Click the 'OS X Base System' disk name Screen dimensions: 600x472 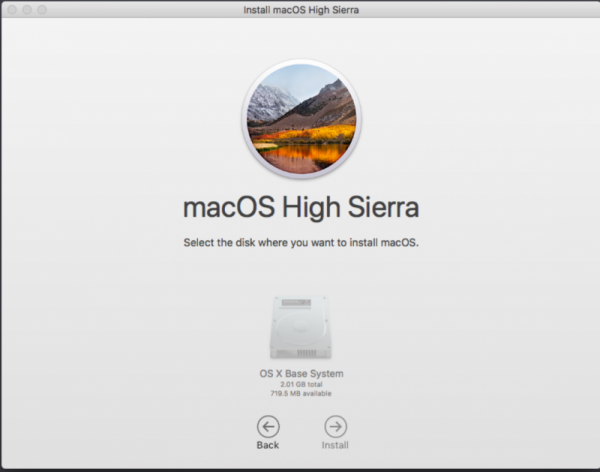tap(302, 374)
